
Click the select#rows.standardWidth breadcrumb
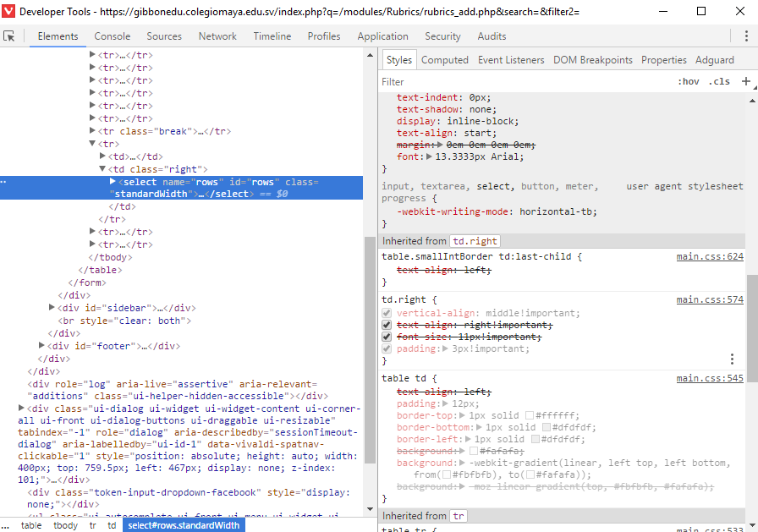(x=184, y=525)
